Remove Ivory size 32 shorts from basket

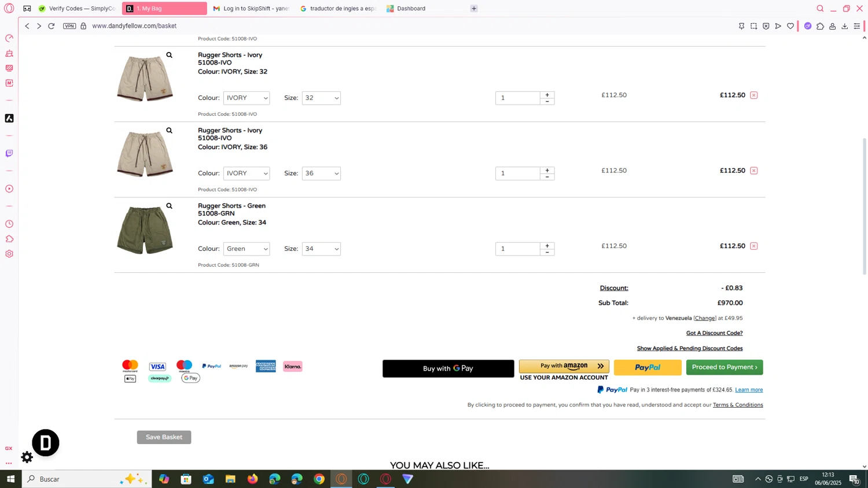point(753,95)
